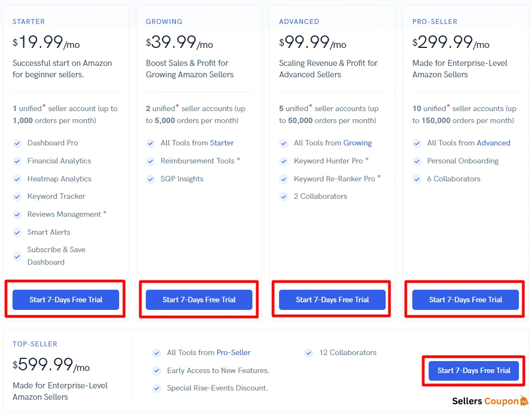Click the 12 Collaborators feature text
The image size is (532, 415).
pyautogui.click(x=348, y=352)
